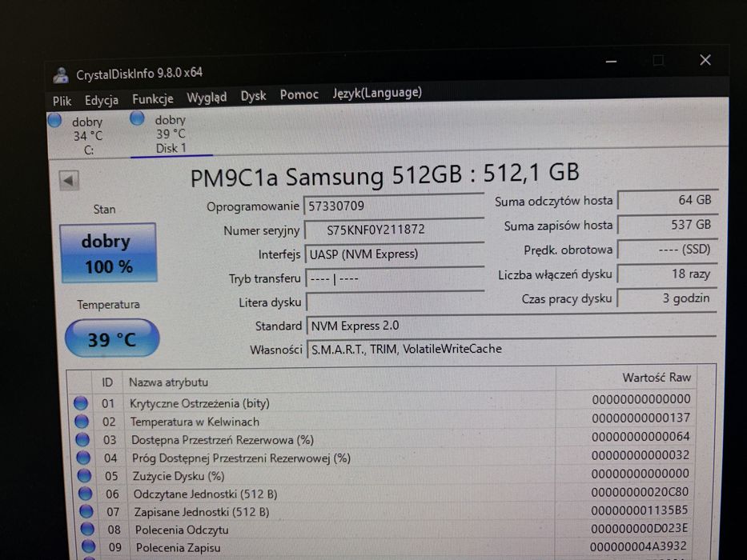Screen dimensions: 747x560
Task: Click the Interfejs field UASP (NVM Express)
Action: point(395,254)
